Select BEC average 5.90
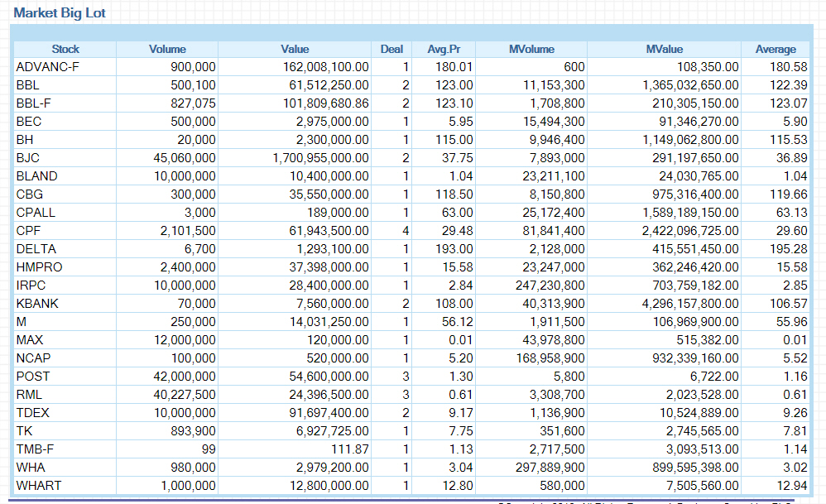The height and width of the screenshot is (504, 826). tap(795, 122)
